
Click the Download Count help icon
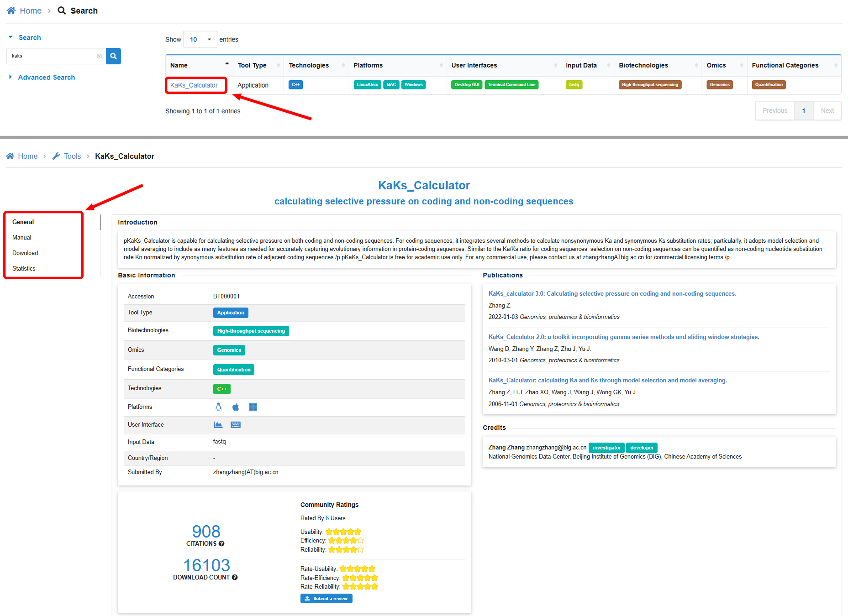point(235,577)
